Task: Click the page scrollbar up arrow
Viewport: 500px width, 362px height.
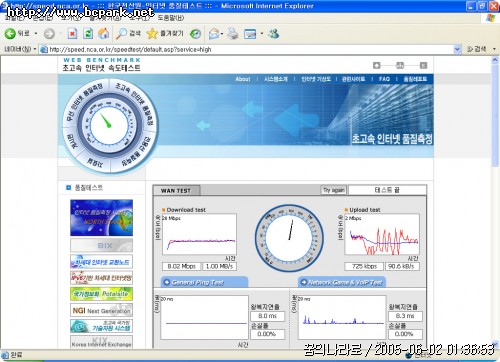Action: 495,60
